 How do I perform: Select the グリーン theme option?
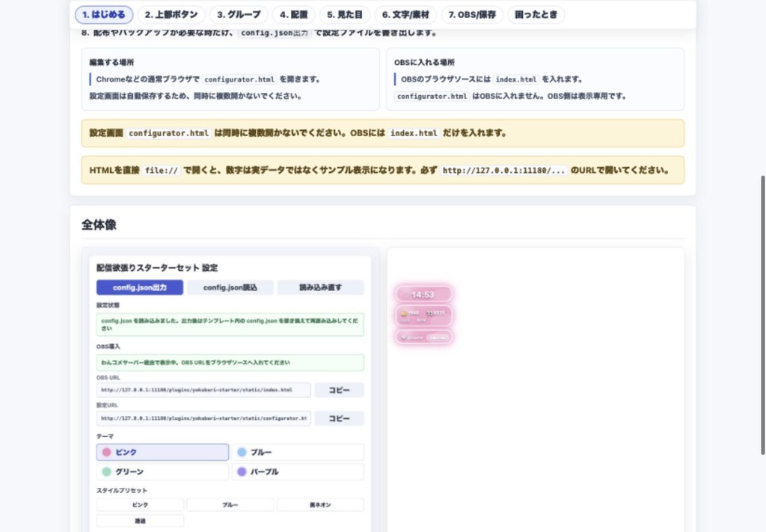162,471
